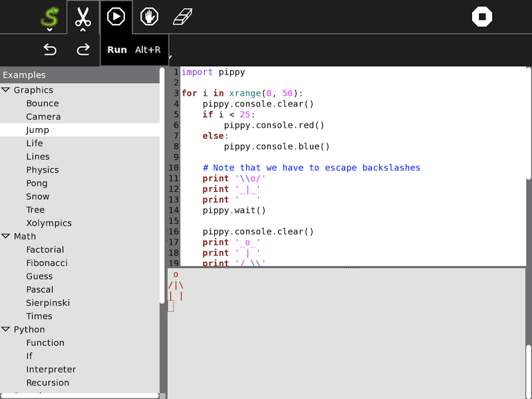Click the code editor vertical scrollbar
This screenshot has width=532, height=399.
pyautogui.click(x=529, y=123)
